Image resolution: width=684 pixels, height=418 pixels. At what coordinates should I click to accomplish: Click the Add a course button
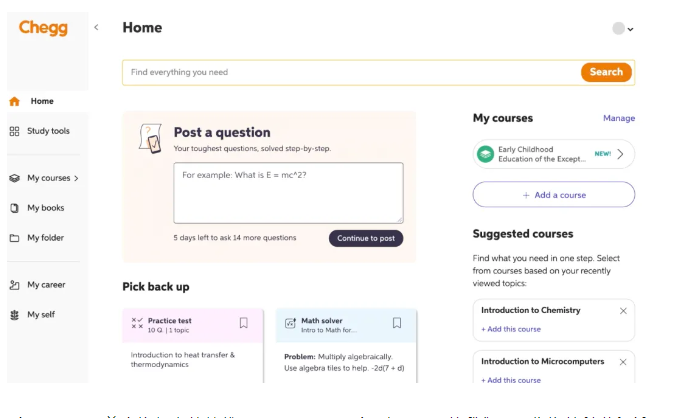tap(553, 195)
